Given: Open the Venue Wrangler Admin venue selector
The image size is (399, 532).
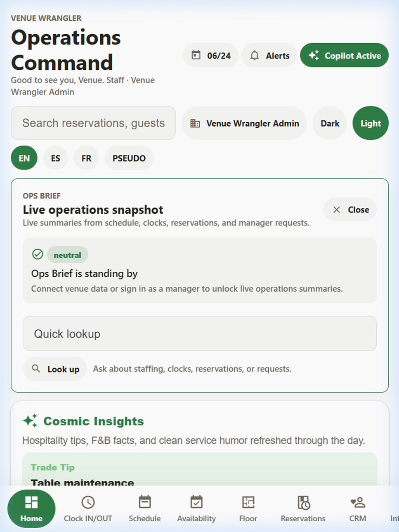Looking at the screenshot, I should click(x=244, y=123).
